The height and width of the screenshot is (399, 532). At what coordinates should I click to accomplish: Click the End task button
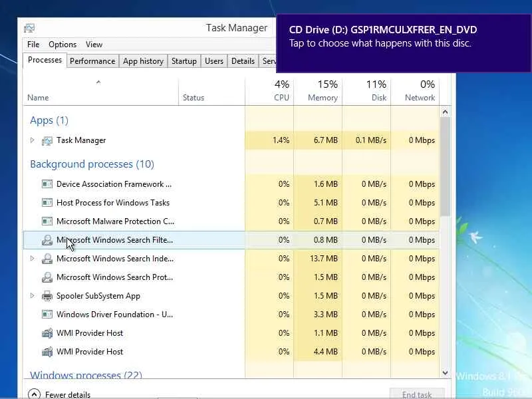(x=417, y=394)
